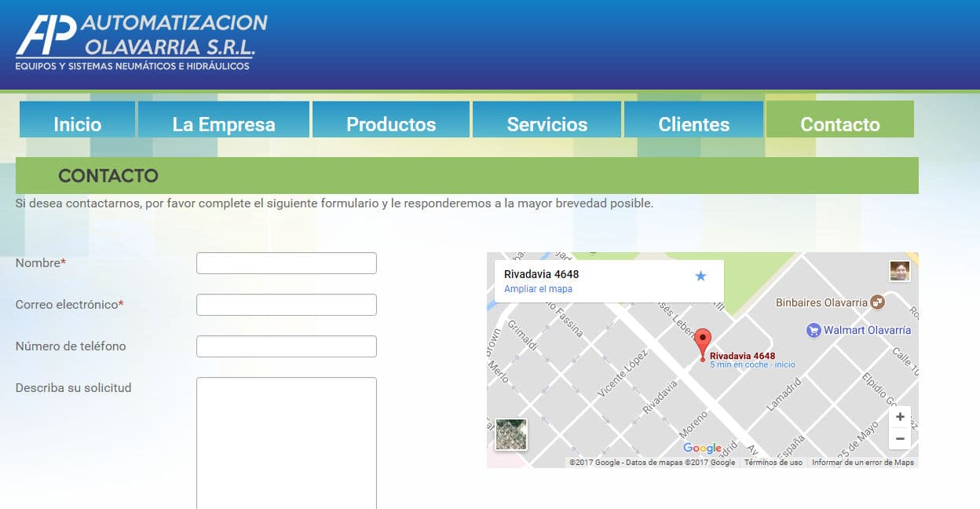This screenshot has height=509, width=980.
Task: Save Rivadavia 4648 with the star icon
Action: (701, 276)
